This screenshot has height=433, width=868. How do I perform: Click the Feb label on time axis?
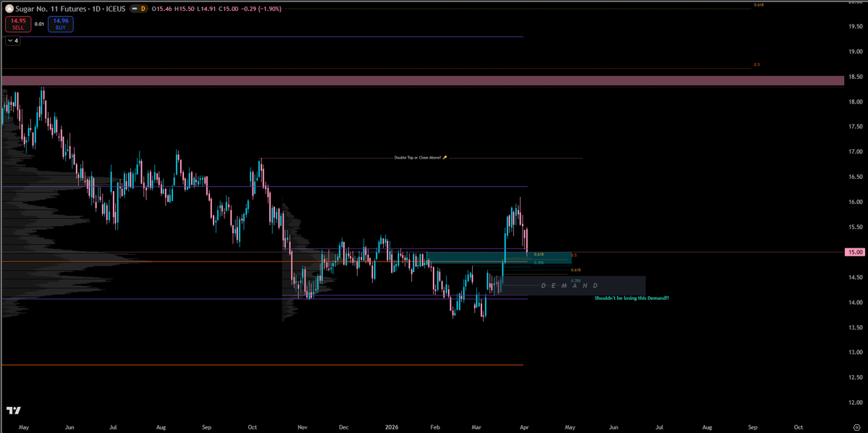pos(435,427)
